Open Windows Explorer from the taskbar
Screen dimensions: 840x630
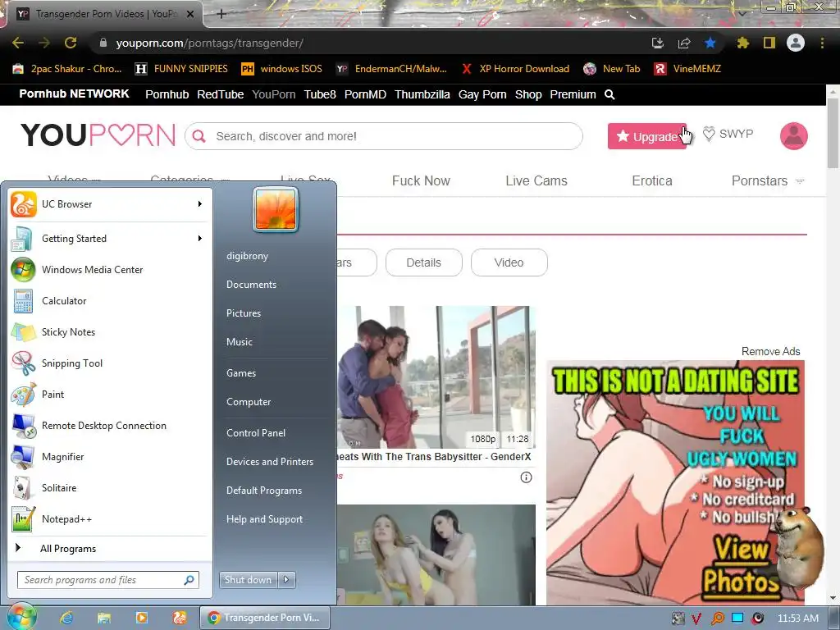tap(104, 618)
